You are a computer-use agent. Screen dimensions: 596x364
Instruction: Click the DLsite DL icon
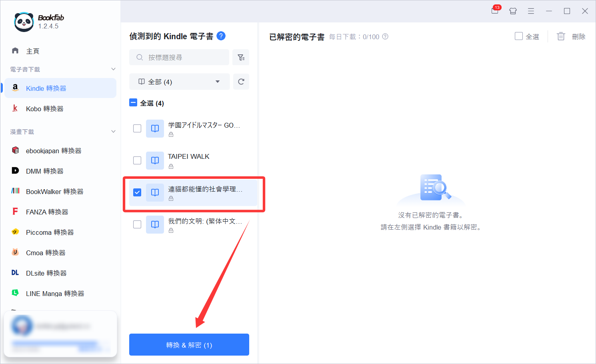coord(15,272)
